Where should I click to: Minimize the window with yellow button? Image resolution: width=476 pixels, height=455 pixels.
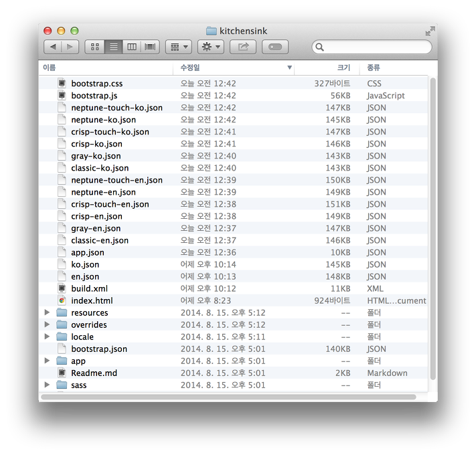point(61,31)
